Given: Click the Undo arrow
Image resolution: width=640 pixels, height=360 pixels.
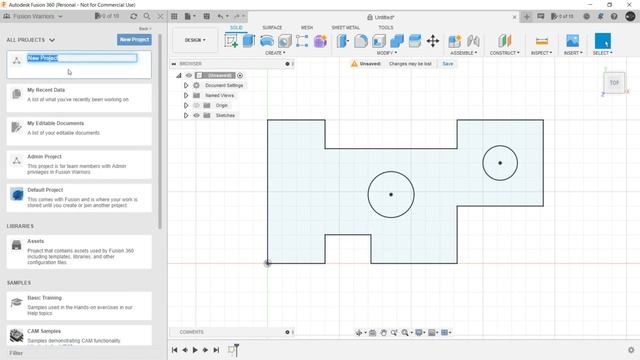Looking at the screenshot, I should coord(220,16).
